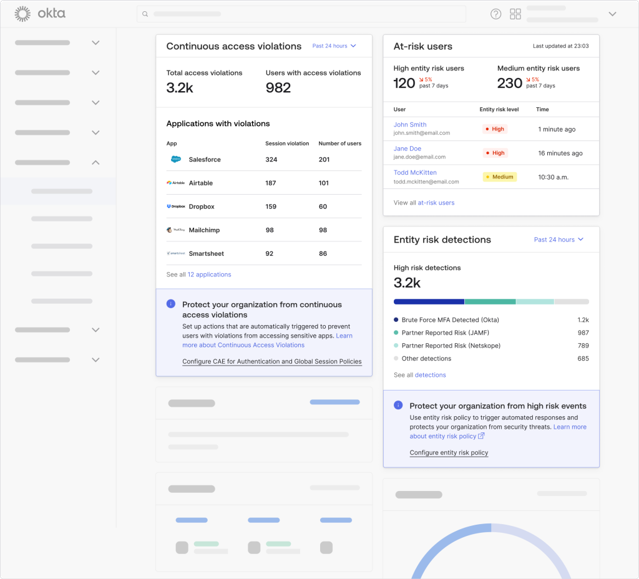Click Configure CAE for Authentication link
This screenshot has width=639, height=579.
click(x=272, y=362)
